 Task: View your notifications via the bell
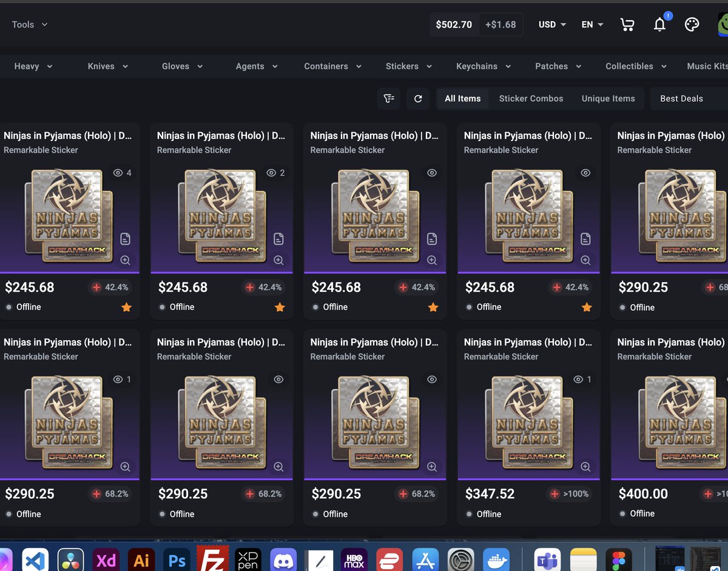[x=659, y=24]
